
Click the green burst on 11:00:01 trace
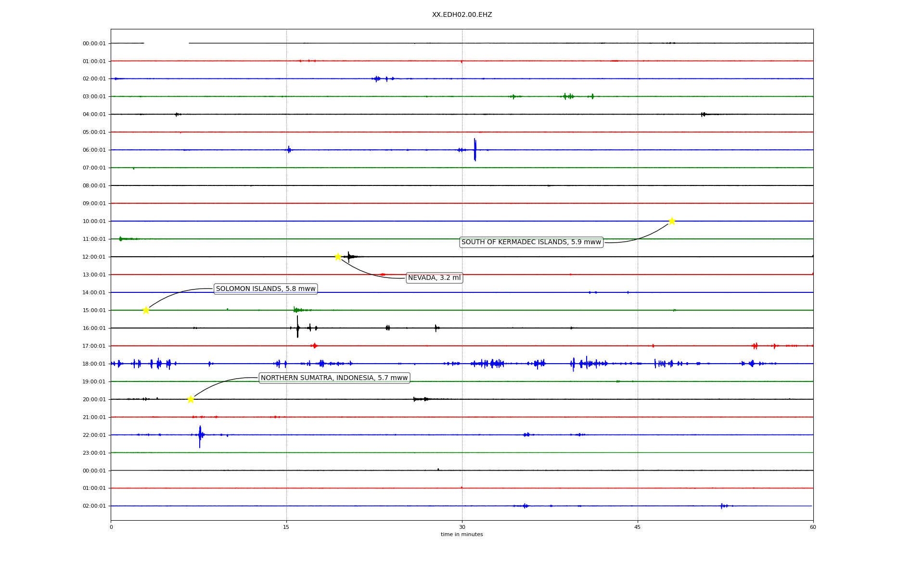click(x=121, y=239)
